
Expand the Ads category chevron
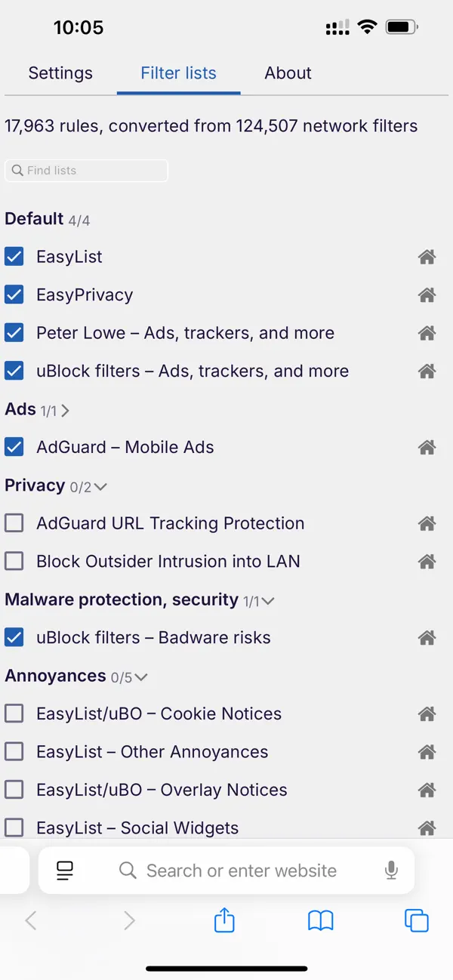[66, 410]
